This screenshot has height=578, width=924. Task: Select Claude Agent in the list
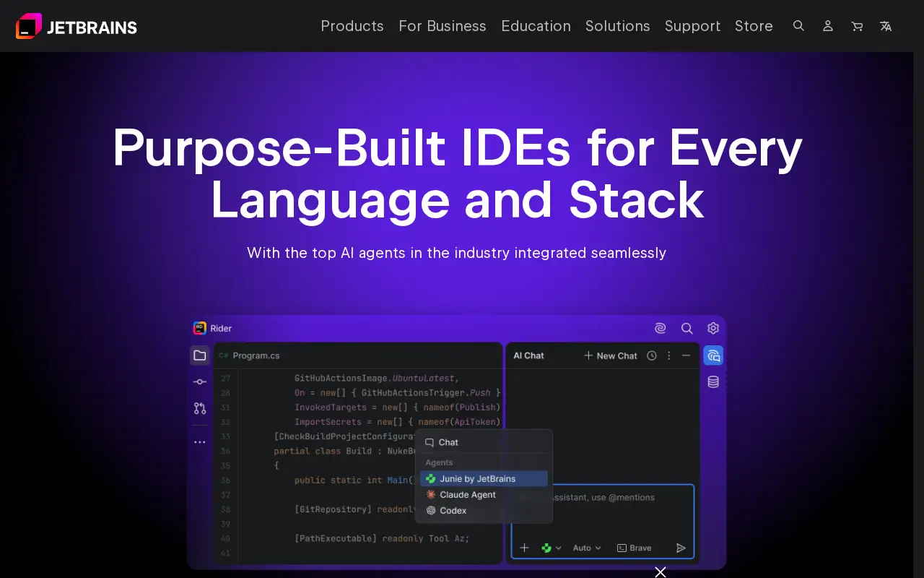(484, 495)
